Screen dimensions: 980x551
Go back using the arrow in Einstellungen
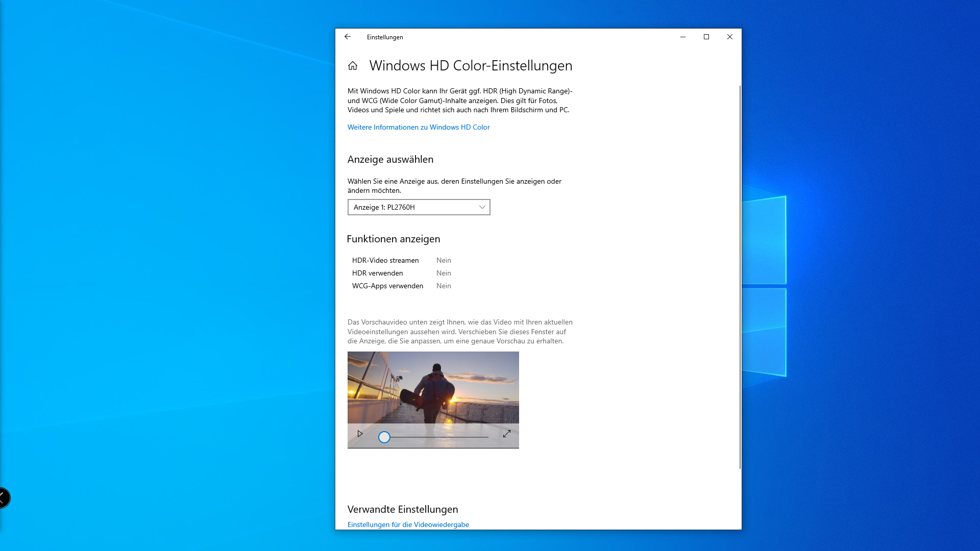(348, 37)
